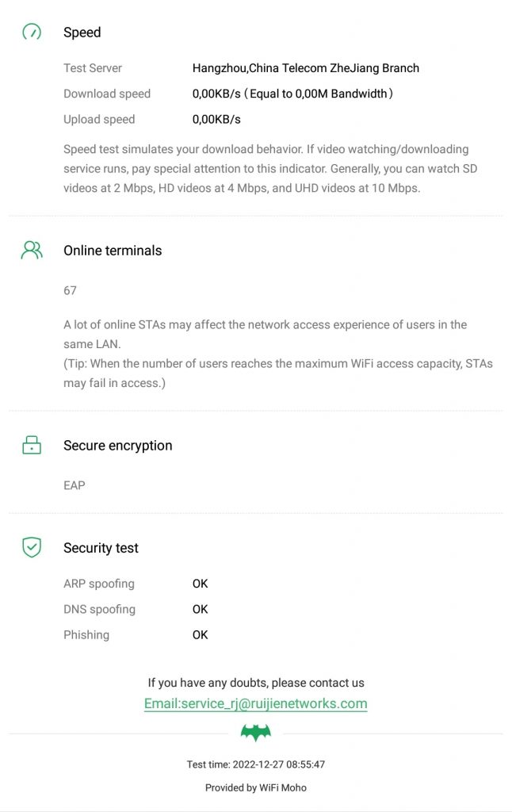Click the green bat logo icon
The width and height of the screenshot is (512, 812).
[x=255, y=733]
